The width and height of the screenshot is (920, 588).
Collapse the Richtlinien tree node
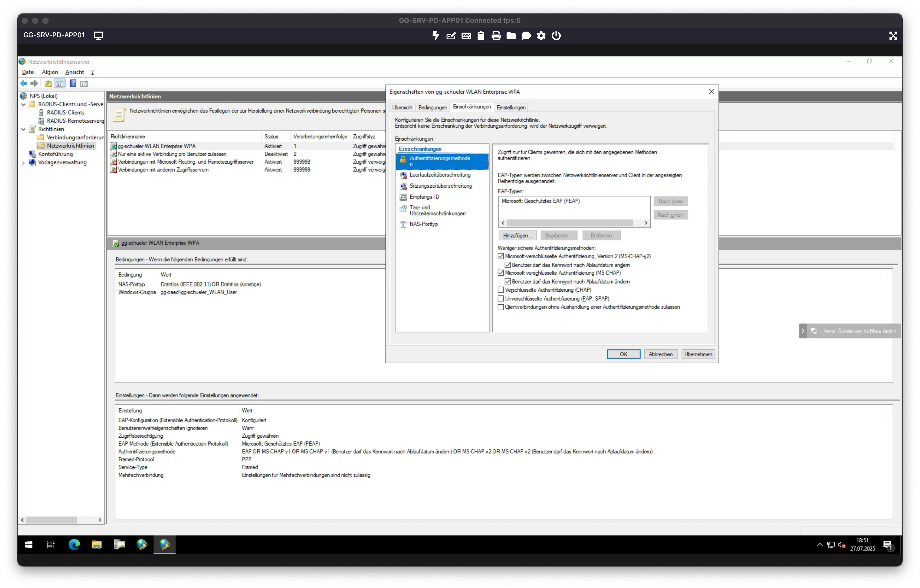(x=23, y=129)
